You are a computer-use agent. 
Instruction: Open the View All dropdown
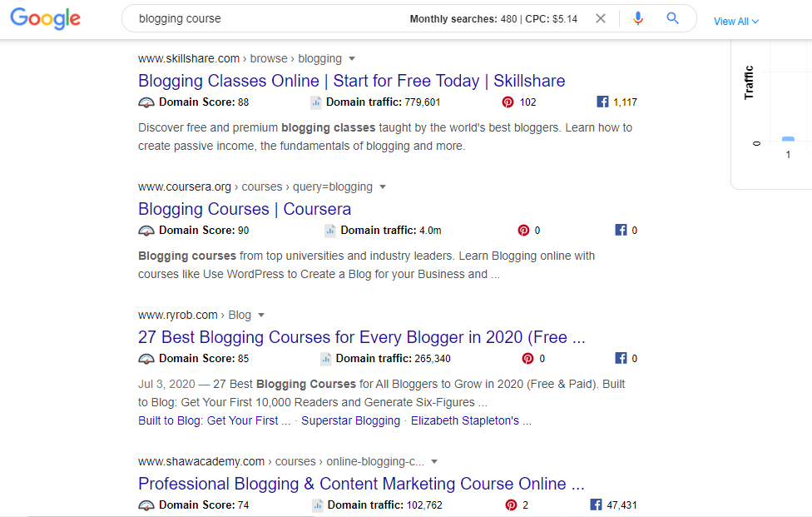[x=735, y=22]
